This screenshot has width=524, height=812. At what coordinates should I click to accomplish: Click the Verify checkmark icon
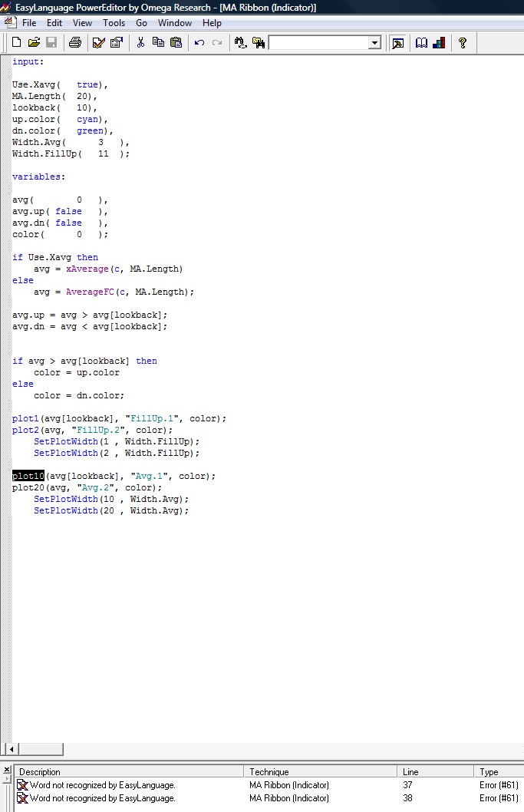tap(98, 42)
